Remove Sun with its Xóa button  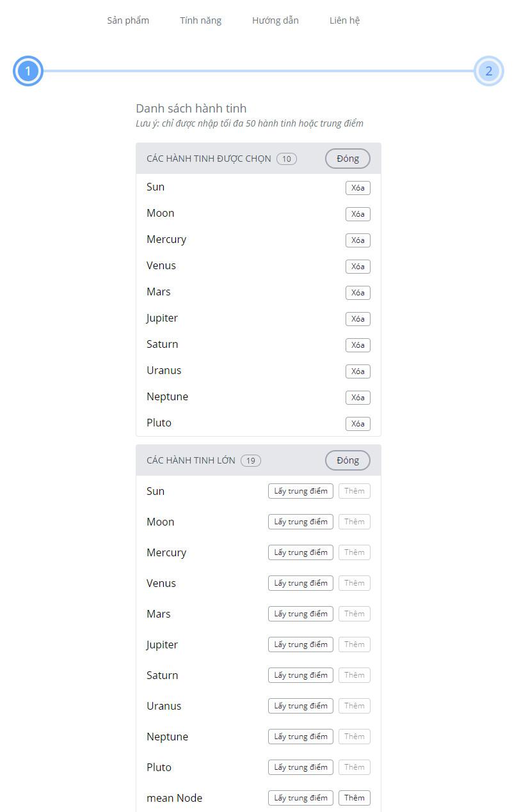(x=357, y=187)
